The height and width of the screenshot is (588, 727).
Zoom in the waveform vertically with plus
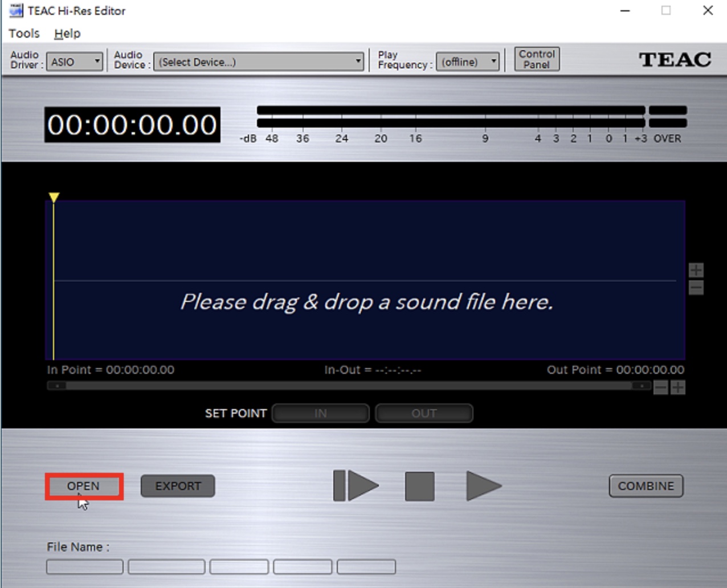[696, 270]
